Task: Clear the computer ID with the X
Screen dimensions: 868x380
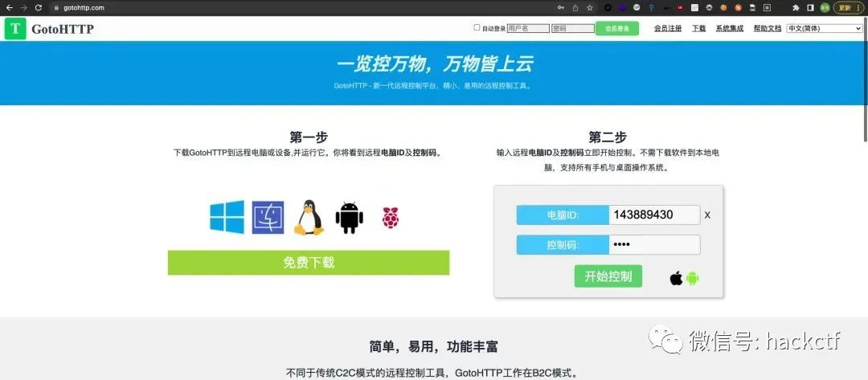Action: (707, 215)
